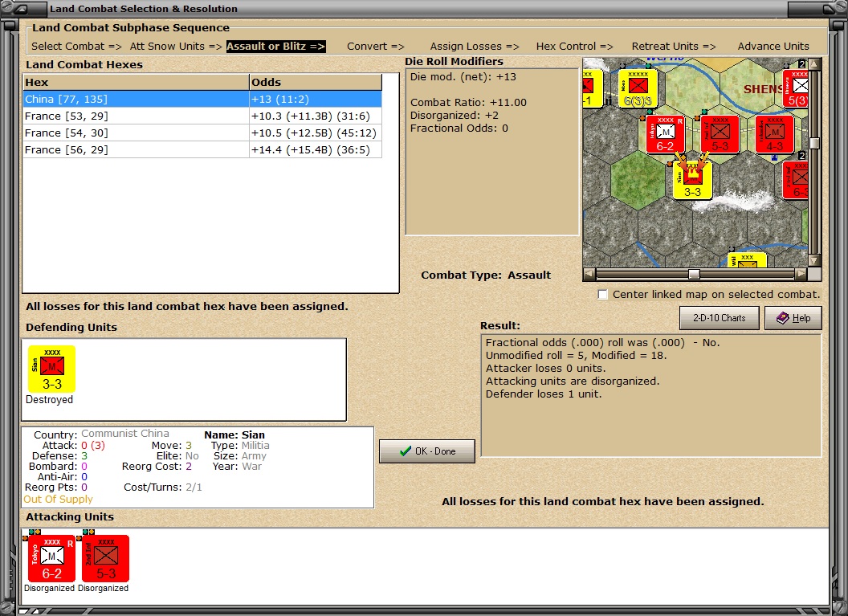Click the +14.4 (+15.4B) (36:5) odds cell
This screenshot has height=616, width=848.
316,150
